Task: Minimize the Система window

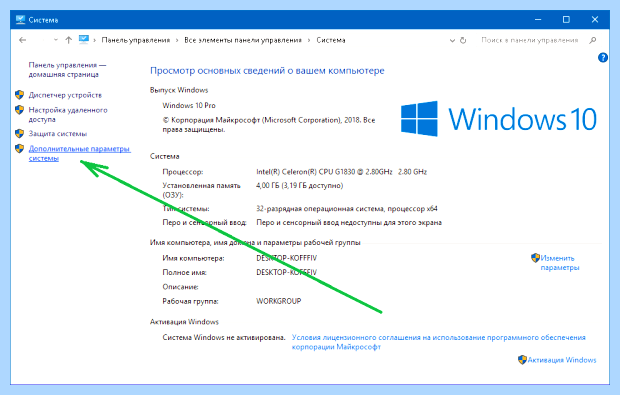Action: tap(538, 19)
